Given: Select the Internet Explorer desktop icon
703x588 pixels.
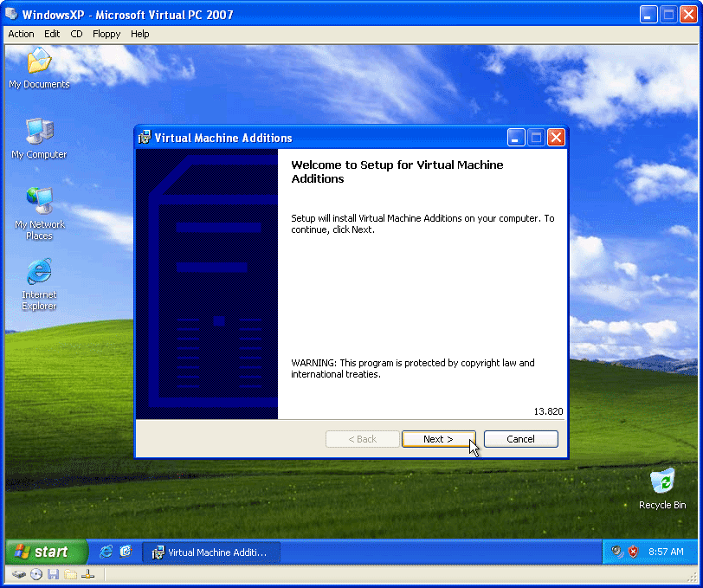Looking at the screenshot, I should pyautogui.click(x=39, y=284).
